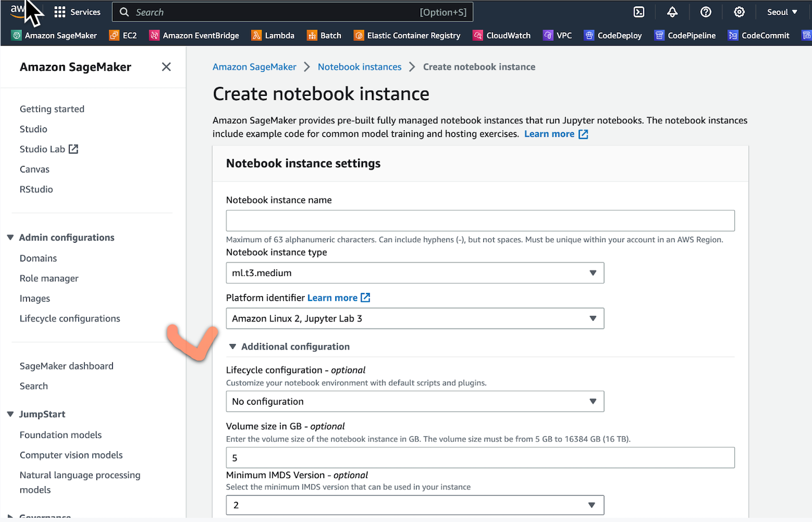Open the CloudShell terminal icon
This screenshot has width=812, height=522.
[x=639, y=12]
